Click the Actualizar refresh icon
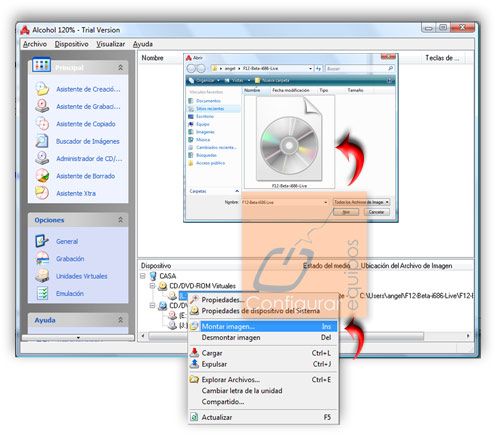Screen dimensions: 500x435 (x=194, y=417)
